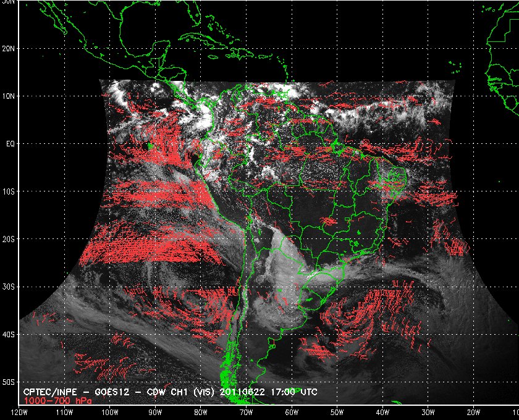The width and height of the screenshot is (519, 420).
Task: Select the 30S latitude label
Action: click(8, 287)
